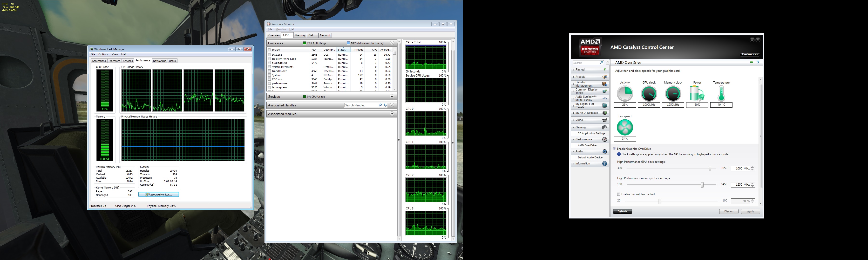The width and height of the screenshot is (868, 260).
Task: Open the Networking tab in Task Manager
Action: (x=159, y=61)
